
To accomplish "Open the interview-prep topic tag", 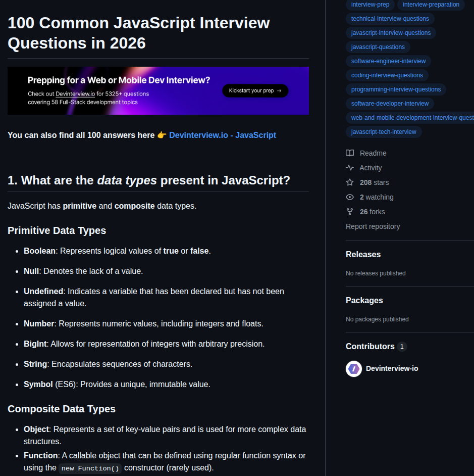I will 370,5.
